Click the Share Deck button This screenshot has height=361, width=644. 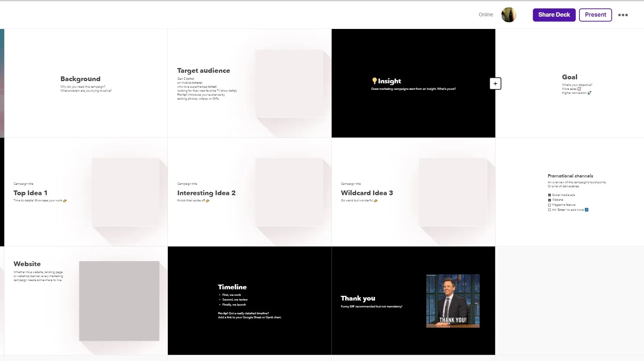click(x=554, y=14)
